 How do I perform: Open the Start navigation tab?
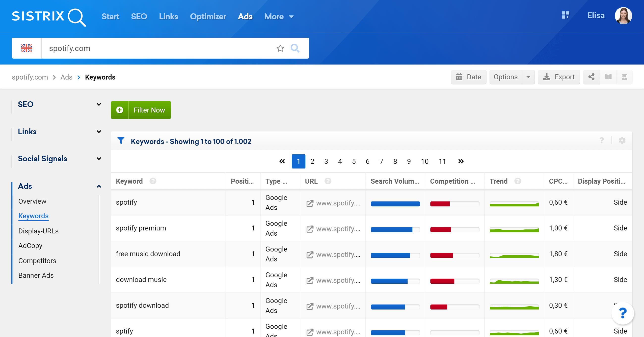[110, 17]
